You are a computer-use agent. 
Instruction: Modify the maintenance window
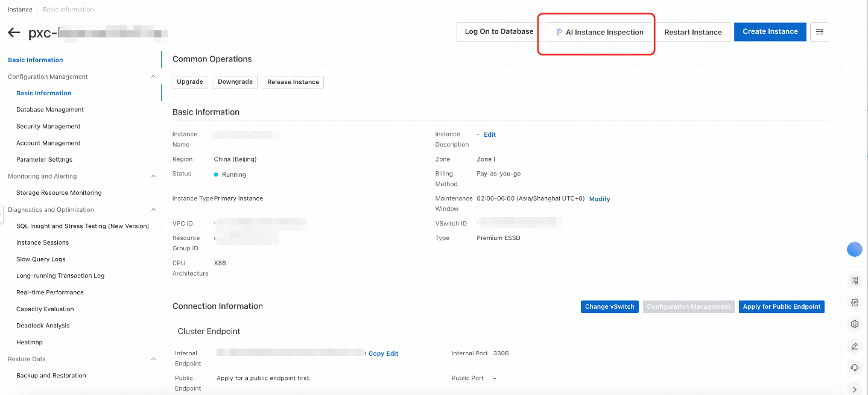600,199
